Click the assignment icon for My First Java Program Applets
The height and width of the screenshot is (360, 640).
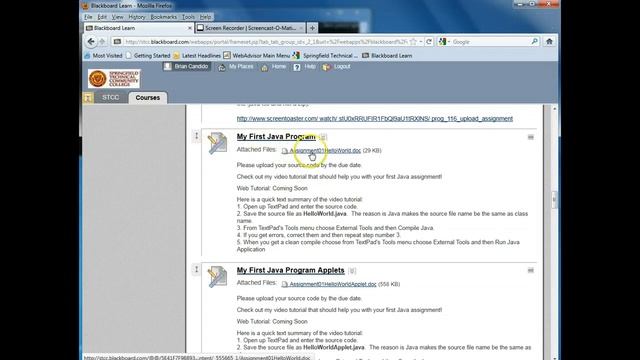(218, 277)
